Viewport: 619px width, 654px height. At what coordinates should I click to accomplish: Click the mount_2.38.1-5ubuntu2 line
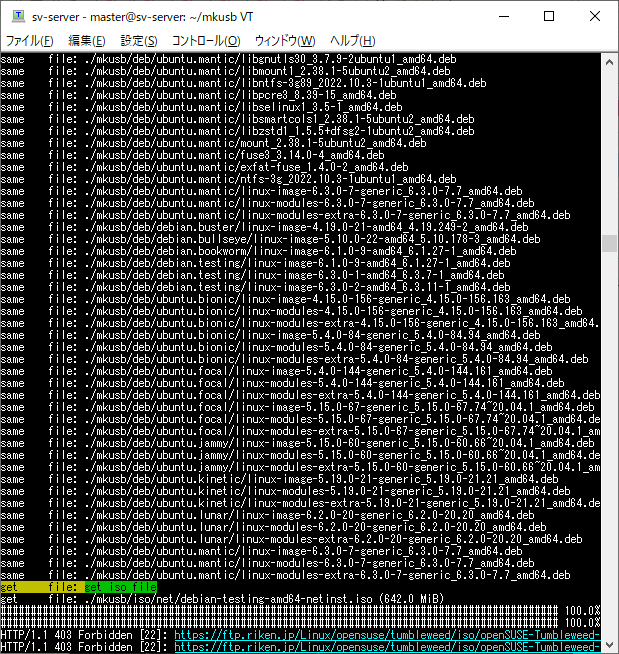point(213,143)
